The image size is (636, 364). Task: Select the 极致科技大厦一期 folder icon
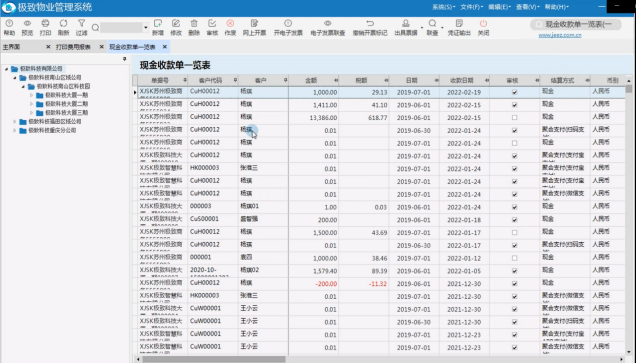point(40,95)
